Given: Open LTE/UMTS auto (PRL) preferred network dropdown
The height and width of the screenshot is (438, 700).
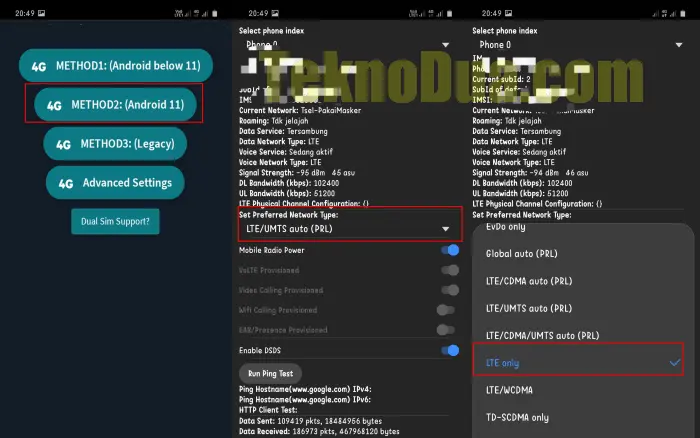Looking at the screenshot, I should click(x=348, y=229).
